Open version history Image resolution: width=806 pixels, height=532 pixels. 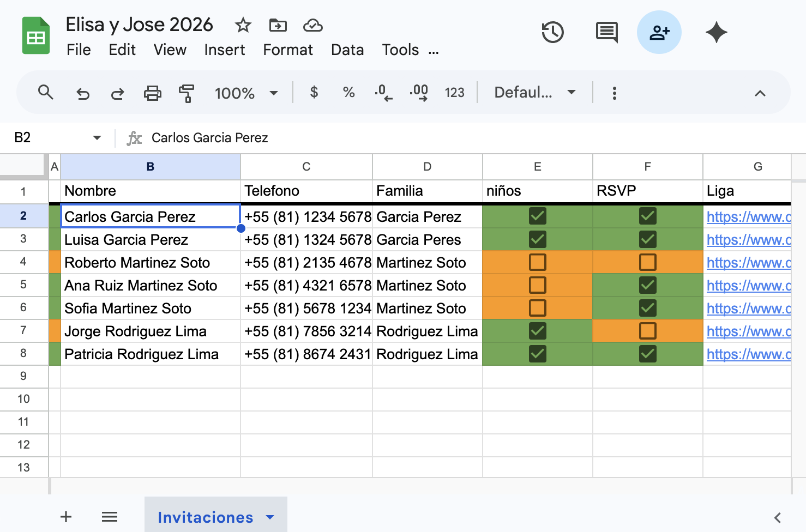[553, 32]
